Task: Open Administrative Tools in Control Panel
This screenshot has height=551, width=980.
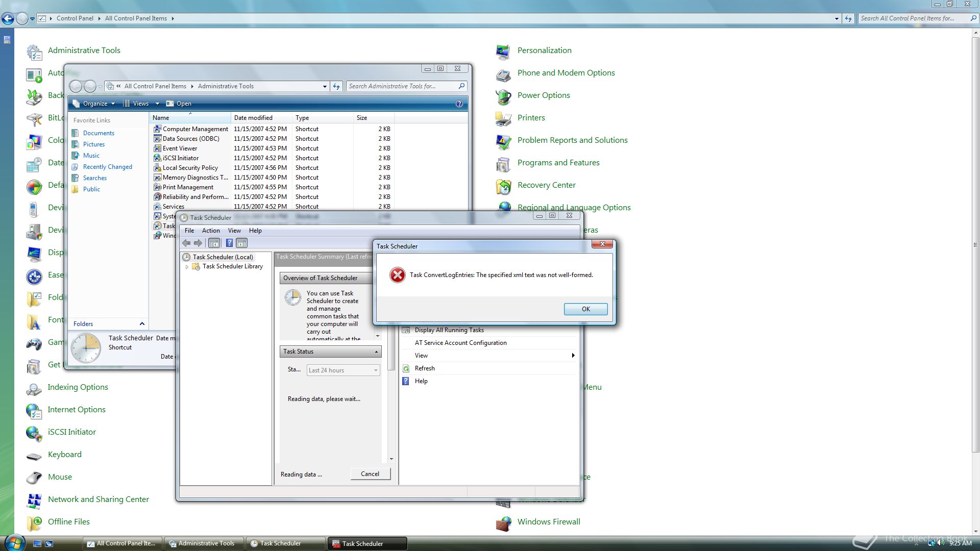Action: (x=84, y=51)
